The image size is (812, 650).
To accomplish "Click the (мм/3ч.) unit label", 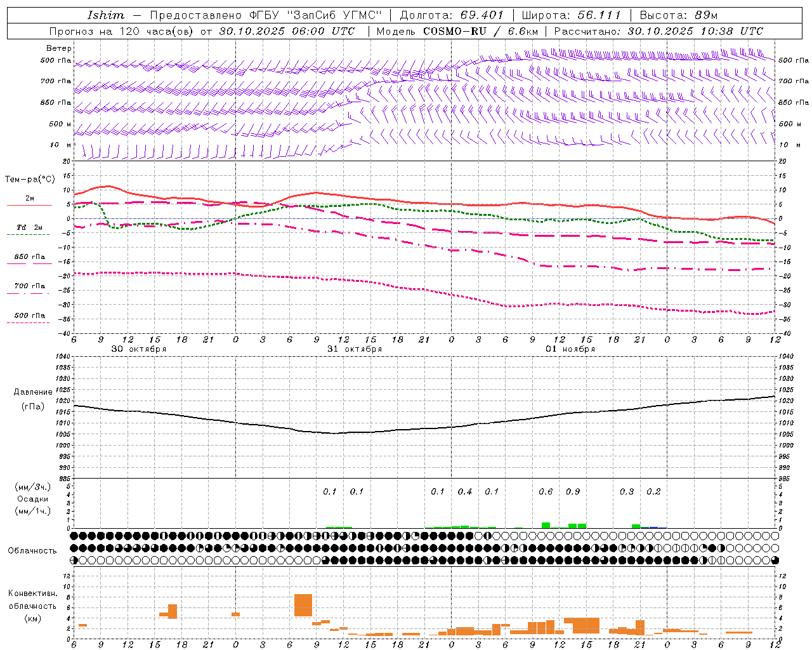I will pyautogui.click(x=33, y=487).
